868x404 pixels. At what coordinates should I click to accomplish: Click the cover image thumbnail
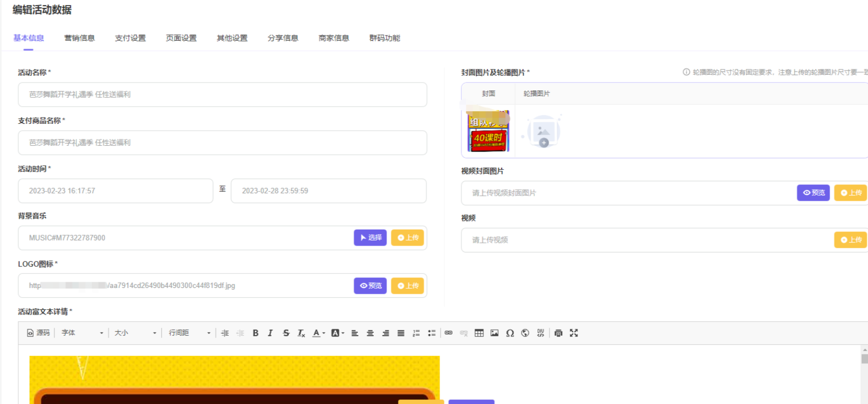pyautogui.click(x=488, y=131)
